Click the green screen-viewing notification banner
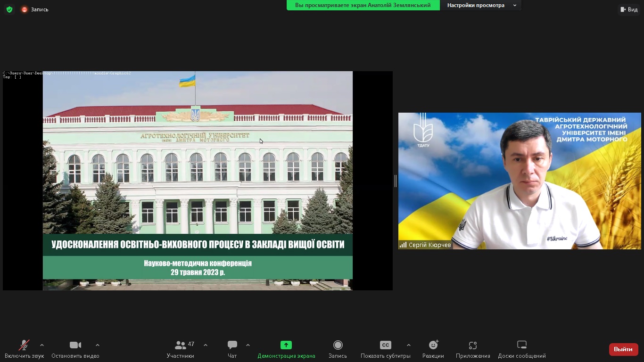Image resolution: width=644 pixels, height=362 pixels. 363,5
